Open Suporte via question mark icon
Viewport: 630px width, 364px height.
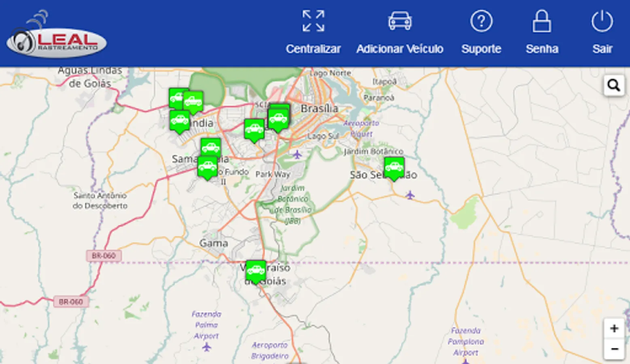click(x=481, y=20)
